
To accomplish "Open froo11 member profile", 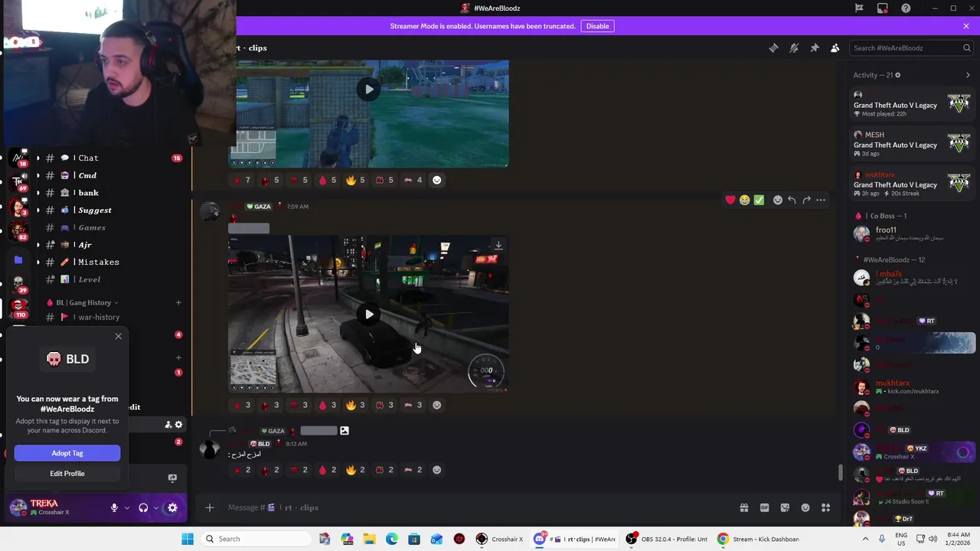I will 913,233.
